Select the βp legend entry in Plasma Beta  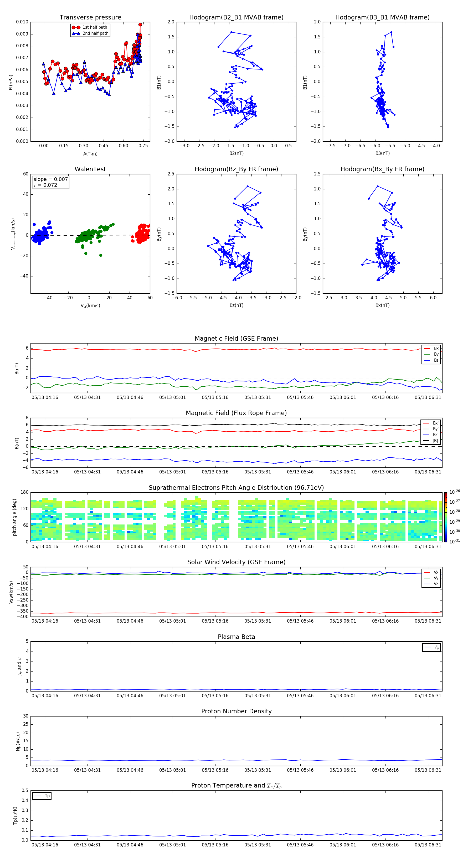(431, 647)
